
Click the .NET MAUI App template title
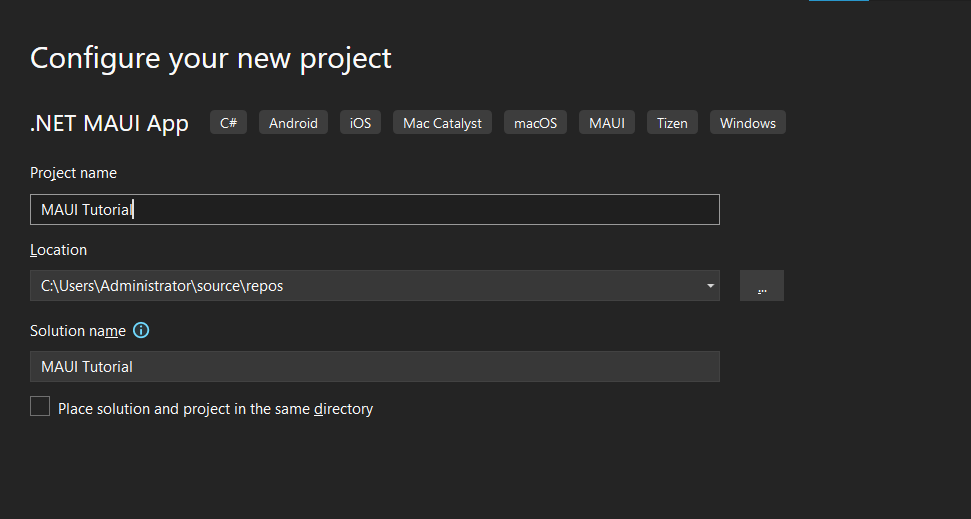tap(109, 124)
